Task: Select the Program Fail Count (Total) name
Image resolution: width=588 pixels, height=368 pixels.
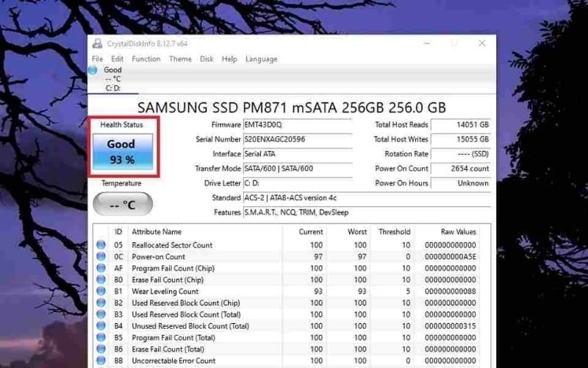Action: pyautogui.click(x=173, y=338)
